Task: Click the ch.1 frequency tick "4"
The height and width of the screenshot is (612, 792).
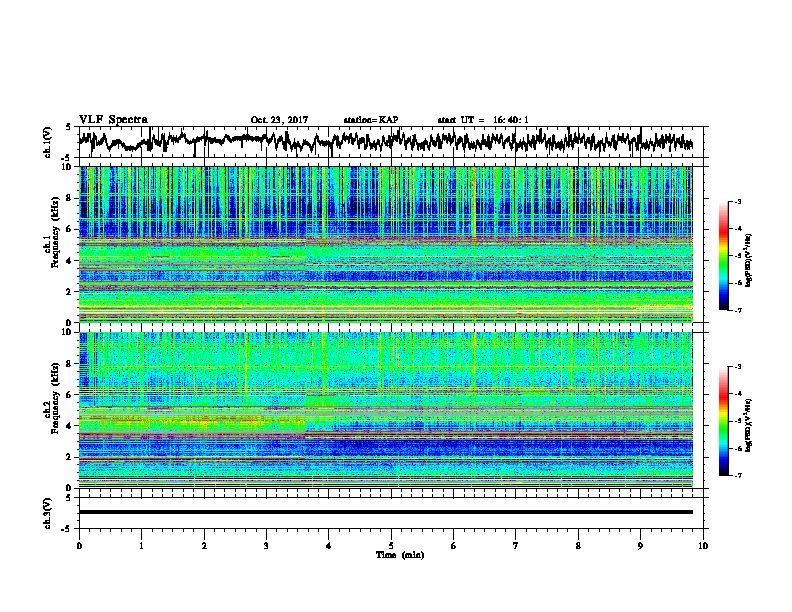Action: (71, 261)
